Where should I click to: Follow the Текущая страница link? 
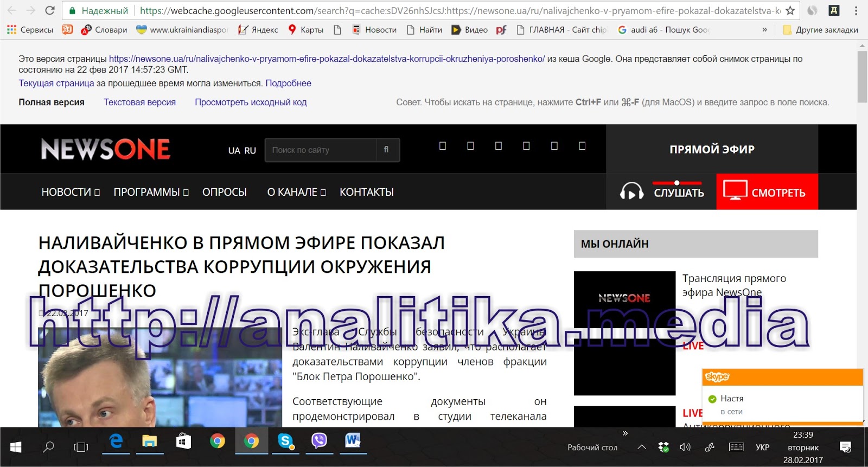[56, 83]
